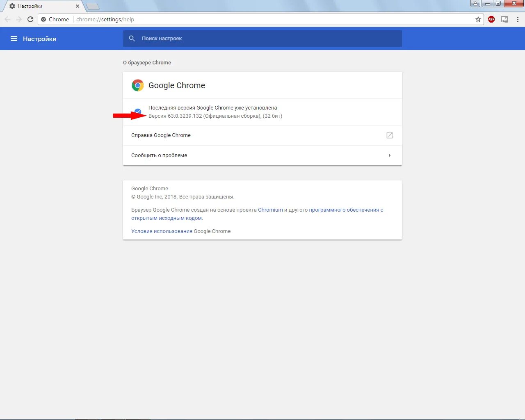Bookmark this page with star icon
This screenshot has width=525, height=420.
478,19
